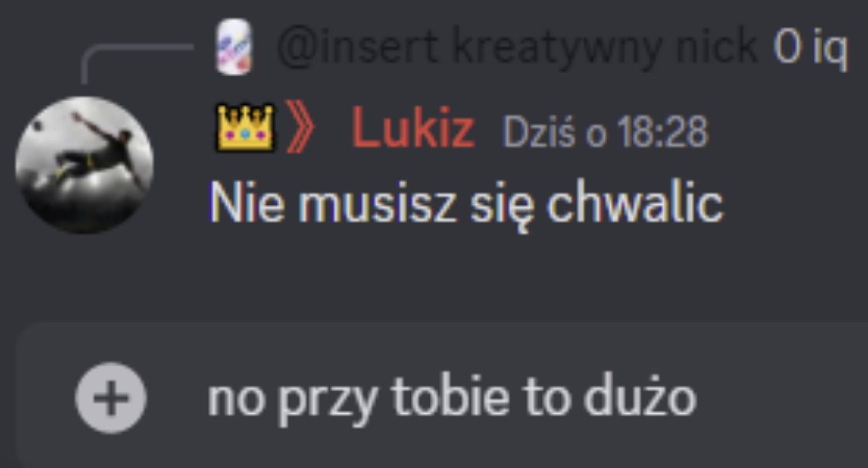Click the reply connector line above avatar
The height and width of the screenshot is (468, 868).
point(137,62)
